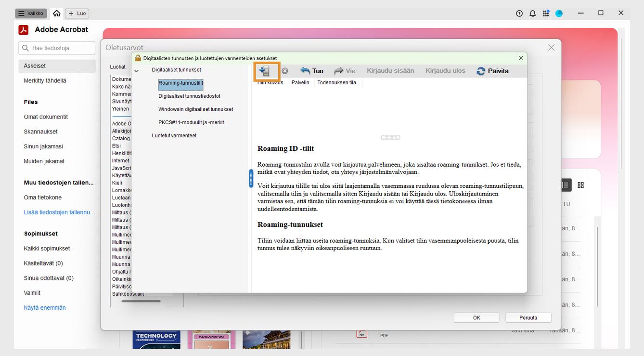Select Internet in the Luokat list
This screenshot has width=644, height=356.
120,160
